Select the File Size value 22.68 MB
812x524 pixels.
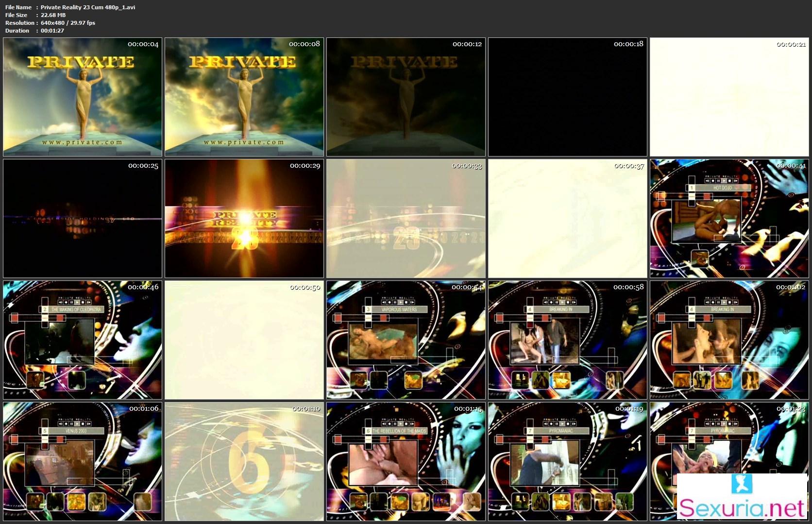(53, 15)
